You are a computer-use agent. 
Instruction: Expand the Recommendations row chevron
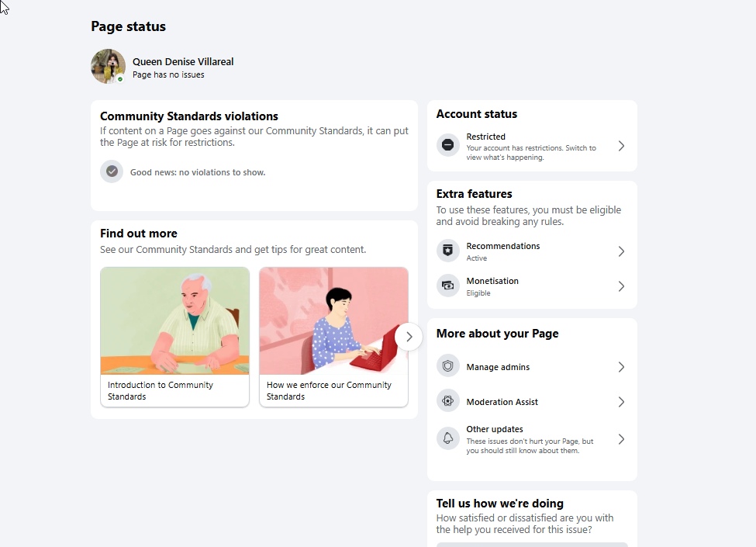[x=622, y=251]
